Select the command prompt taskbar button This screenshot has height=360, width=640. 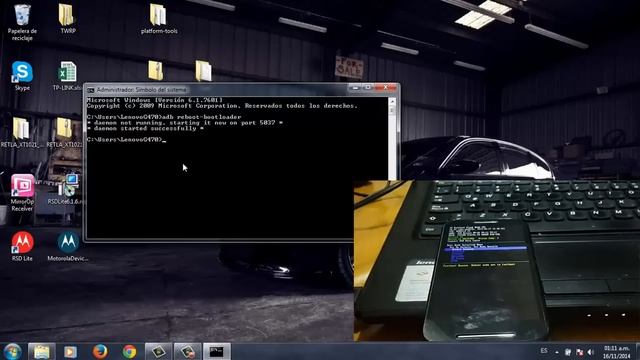pyautogui.click(x=217, y=351)
